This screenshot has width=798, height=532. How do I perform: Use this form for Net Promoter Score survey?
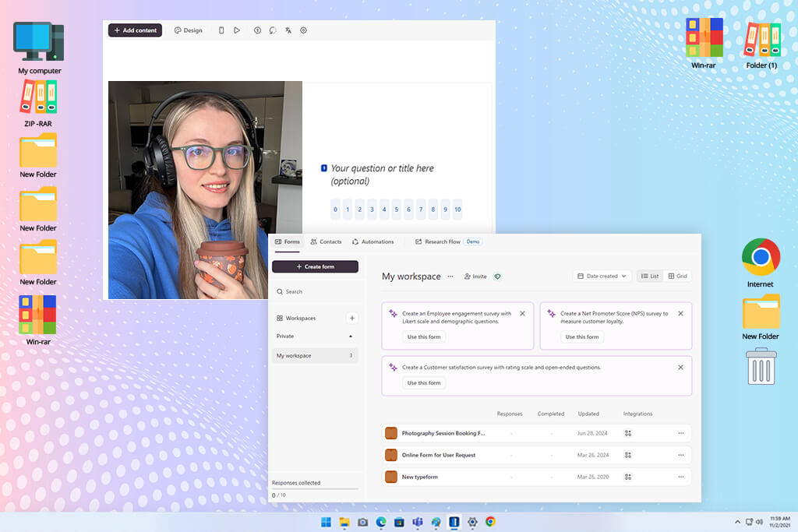[x=582, y=336]
